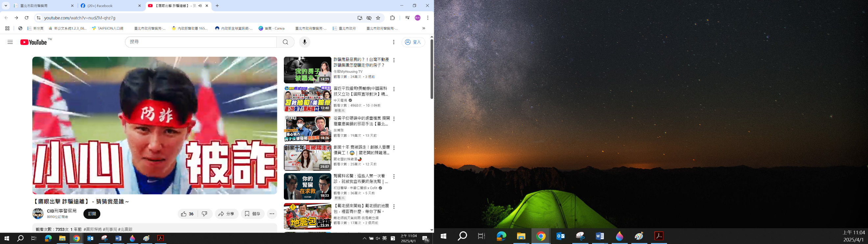Open Chrome's media controls icon
Image resolution: width=868 pixels, height=244 pixels.
[x=408, y=18]
